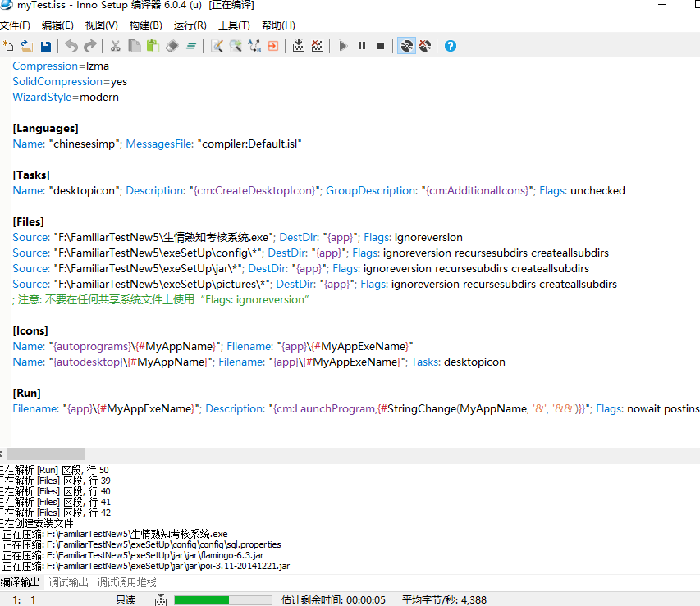Screen dimensions: 700x606
Task: Undo the last edit
Action: [x=72, y=46]
